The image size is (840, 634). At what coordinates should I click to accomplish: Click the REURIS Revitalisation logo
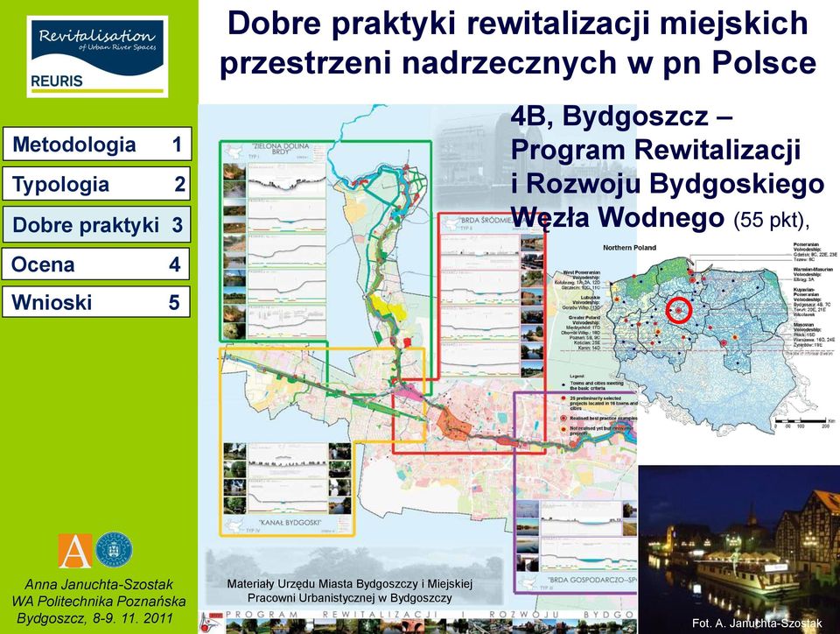coord(97,56)
